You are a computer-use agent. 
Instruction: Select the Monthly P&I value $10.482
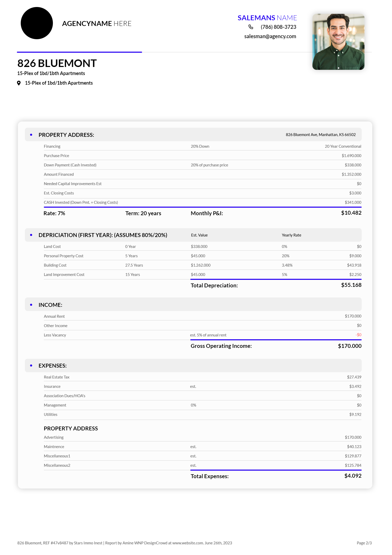[x=351, y=213]
